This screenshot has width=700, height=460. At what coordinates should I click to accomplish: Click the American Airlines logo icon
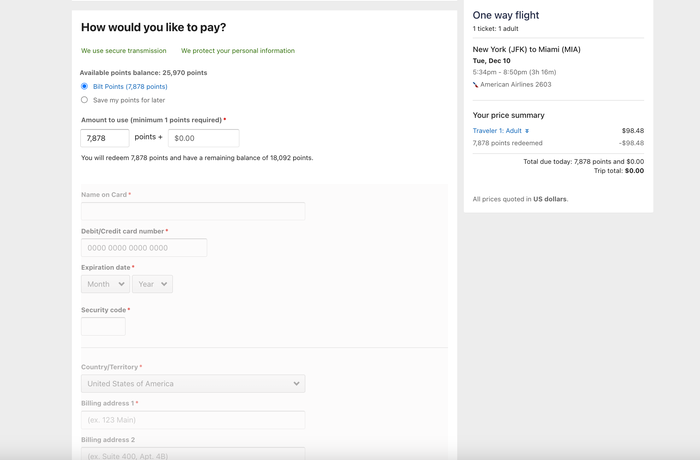point(475,84)
